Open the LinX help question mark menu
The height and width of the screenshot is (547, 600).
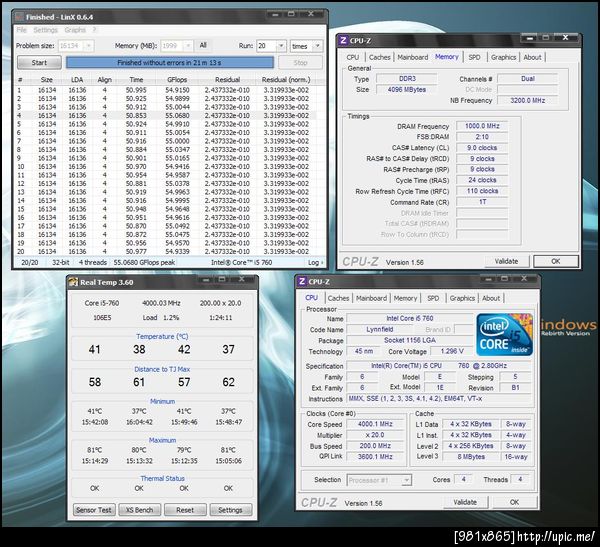pyautogui.click(x=94, y=30)
